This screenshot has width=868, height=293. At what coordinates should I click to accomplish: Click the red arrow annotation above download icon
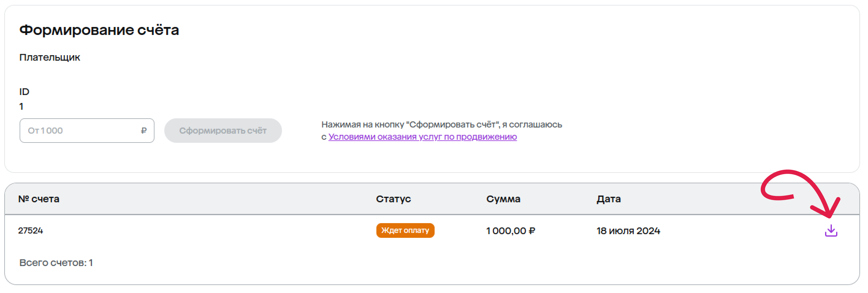tap(801, 194)
